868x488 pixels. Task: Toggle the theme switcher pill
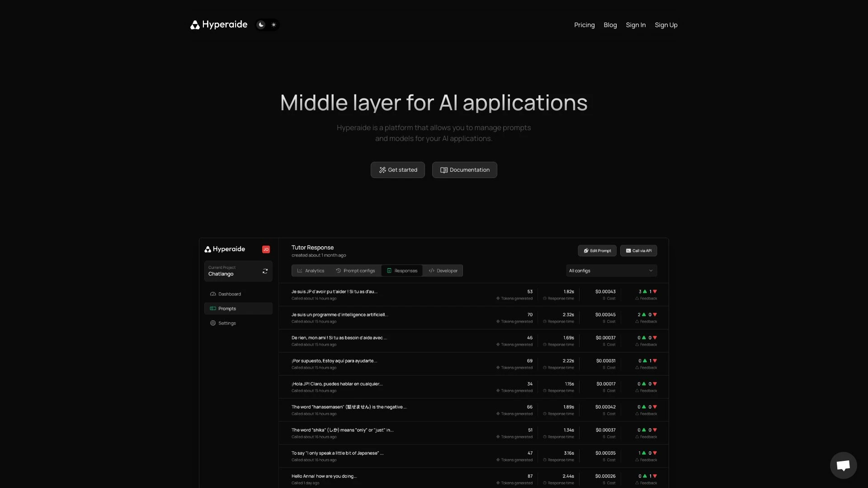tap(267, 25)
